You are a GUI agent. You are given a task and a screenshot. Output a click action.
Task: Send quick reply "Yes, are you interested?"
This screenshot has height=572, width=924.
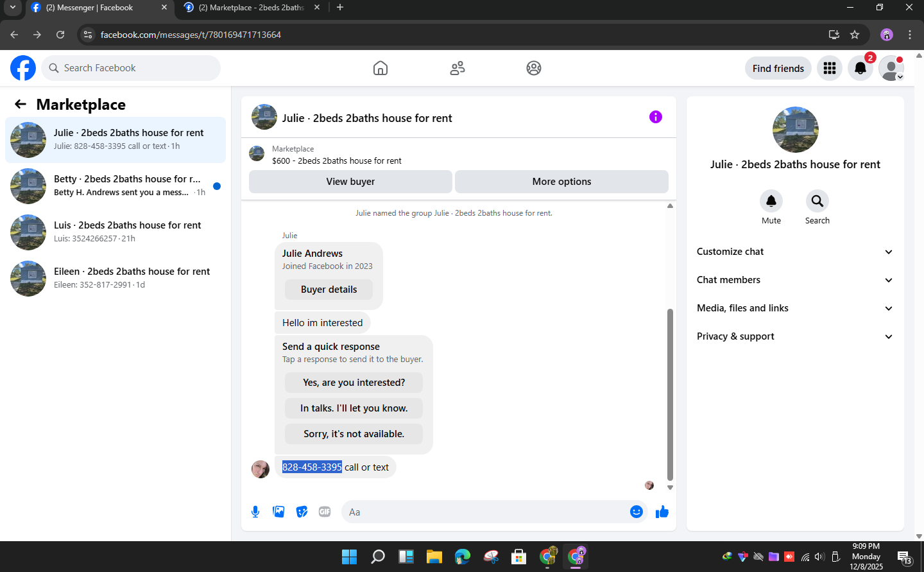coord(354,383)
